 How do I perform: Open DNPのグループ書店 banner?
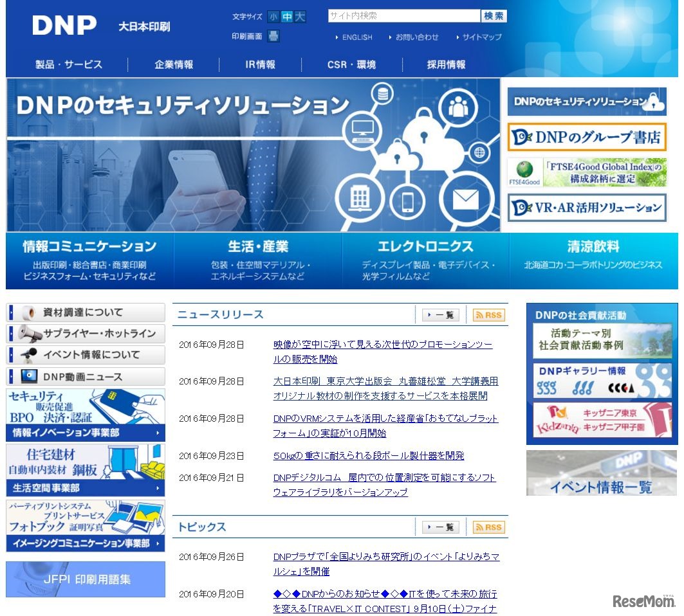click(587, 138)
